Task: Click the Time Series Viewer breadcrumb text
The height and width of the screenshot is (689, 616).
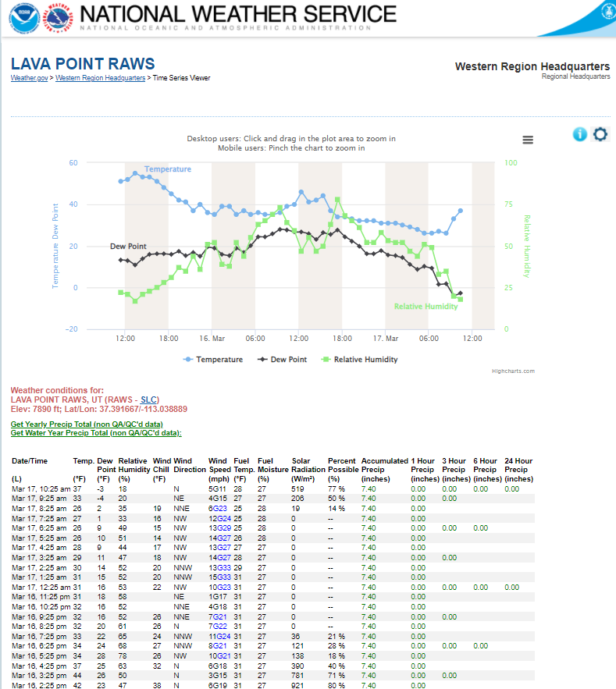Action: [x=181, y=78]
